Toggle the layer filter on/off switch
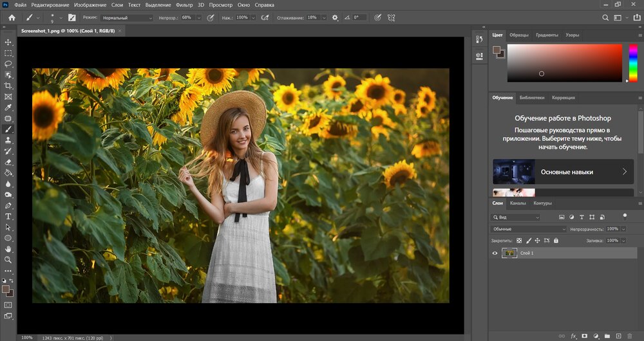 pos(624,216)
